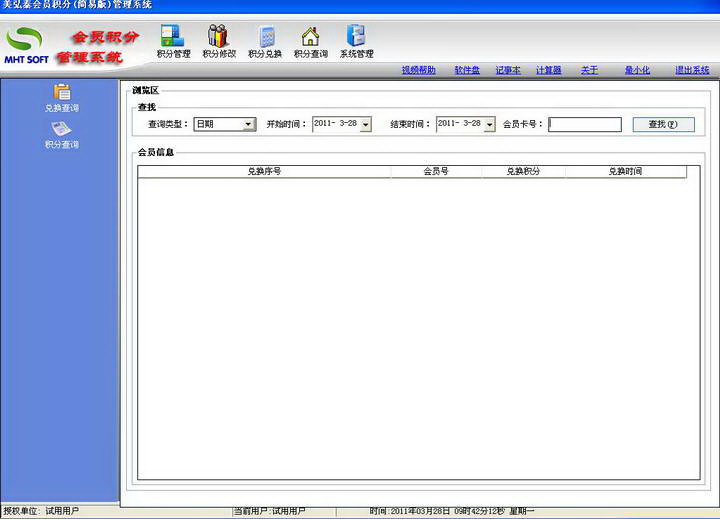Open 系统管理 toolbar icon
Viewport: 720px width, 519px height.
[x=357, y=41]
